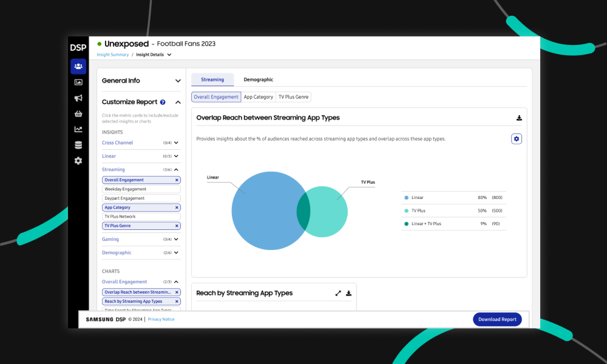Viewport: 607px width, 364px height.
Task: Open the Audiences people icon in sidebar
Action: coord(78,66)
